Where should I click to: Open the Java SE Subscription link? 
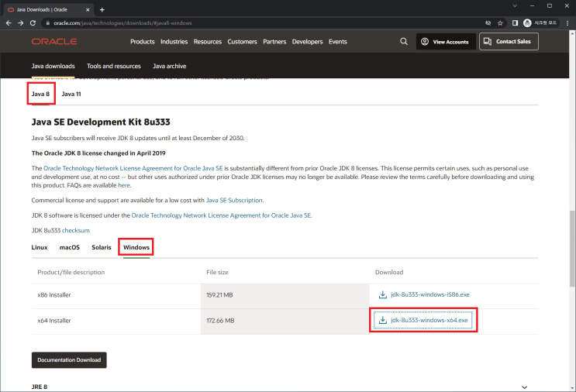(234, 201)
